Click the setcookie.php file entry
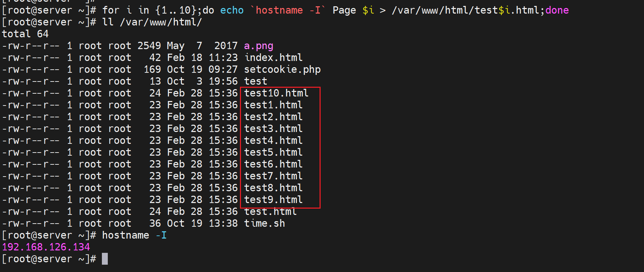644x272 pixels. click(282, 70)
